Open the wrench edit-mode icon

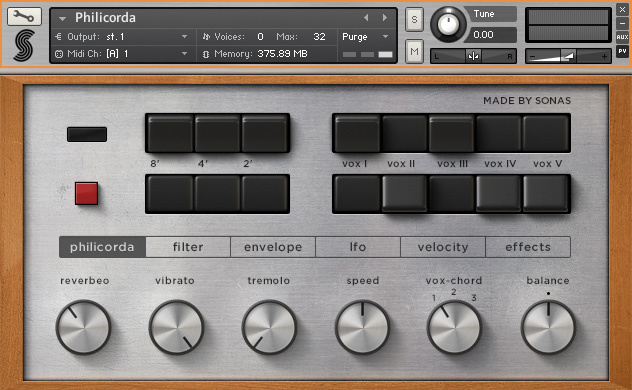tap(24, 17)
